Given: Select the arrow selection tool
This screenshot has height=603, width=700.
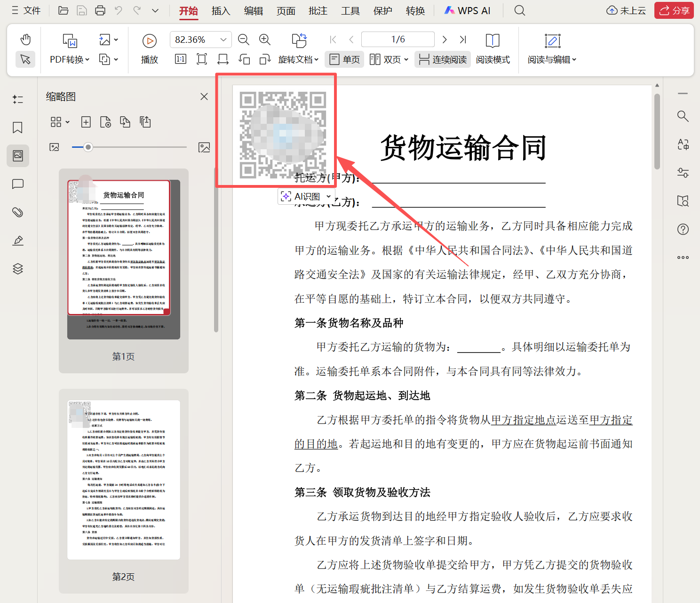Looking at the screenshot, I should (x=25, y=59).
